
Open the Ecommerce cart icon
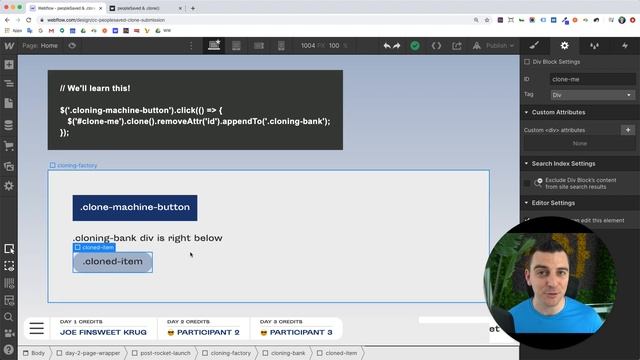coord(9,146)
